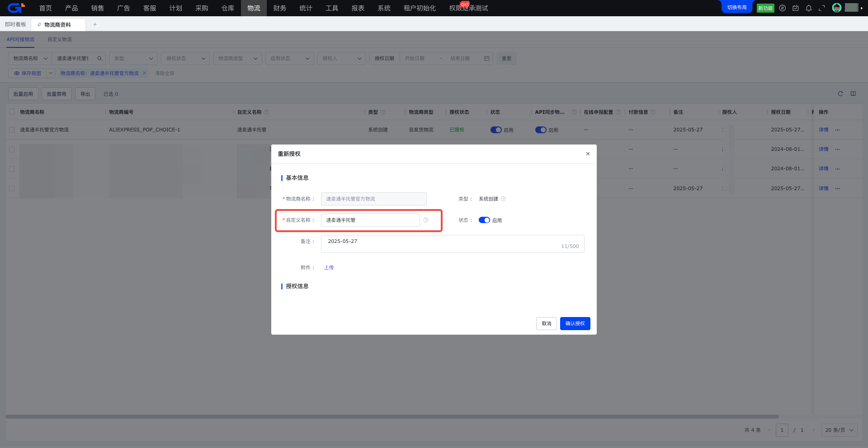Viewport: 868px width, 448px height.
Task: Open the 类型 filter dropdown
Action: click(x=133, y=58)
